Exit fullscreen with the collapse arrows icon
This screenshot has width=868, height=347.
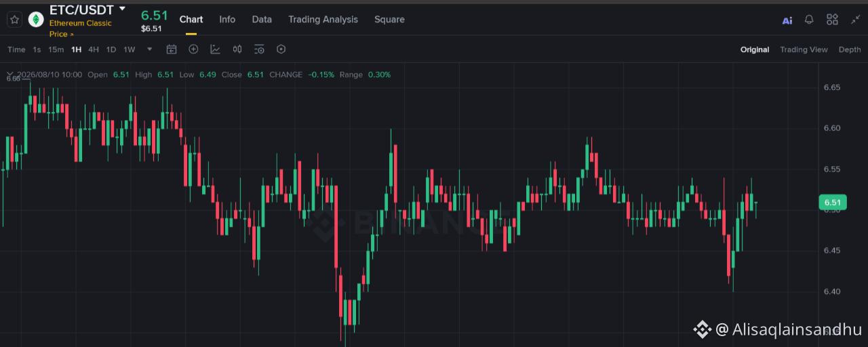click(855, 20)
